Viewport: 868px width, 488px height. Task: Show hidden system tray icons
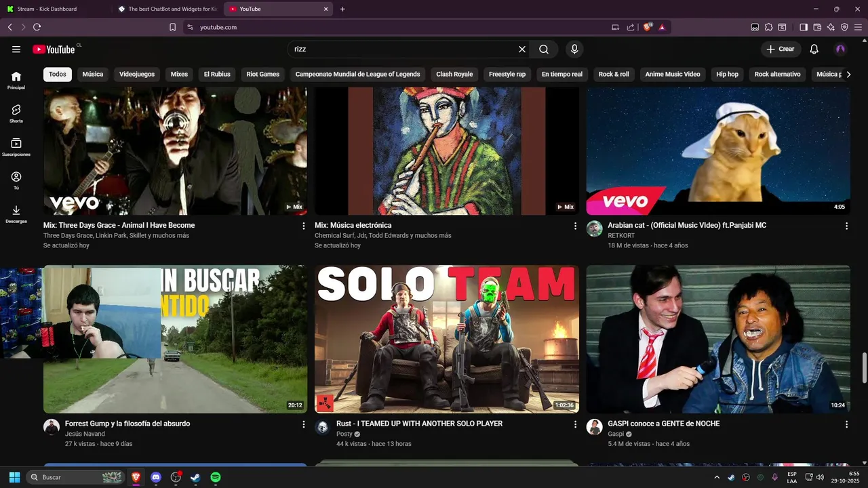click(717, 477)
